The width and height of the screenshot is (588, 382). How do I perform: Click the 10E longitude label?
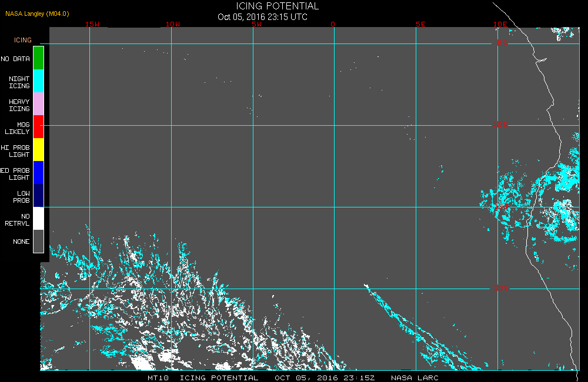[x=500, y=24]
